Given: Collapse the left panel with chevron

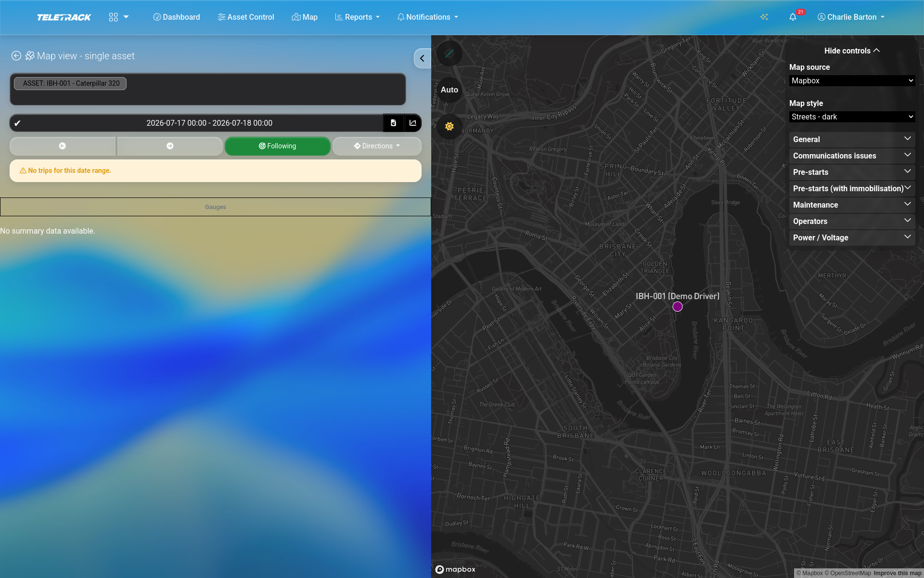Looking at the screenshot, I should pyautogui.click(x=422, y=58).
